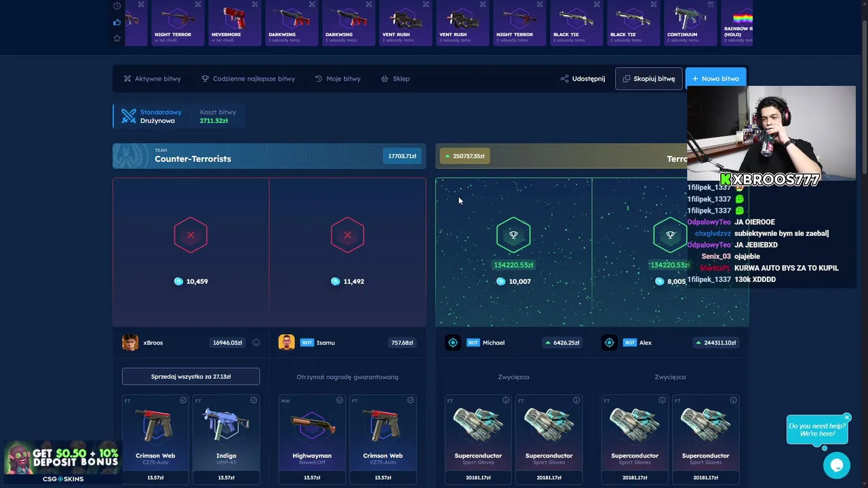Select the Standardowy Drużynowa mode label
The width and height of the screenshot is (868, 488).
click(x=161, y=117)
